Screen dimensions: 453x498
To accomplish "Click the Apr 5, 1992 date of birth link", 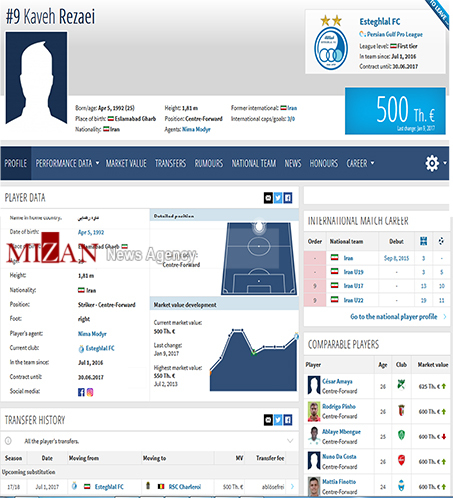I will click(x=91, y=232).
